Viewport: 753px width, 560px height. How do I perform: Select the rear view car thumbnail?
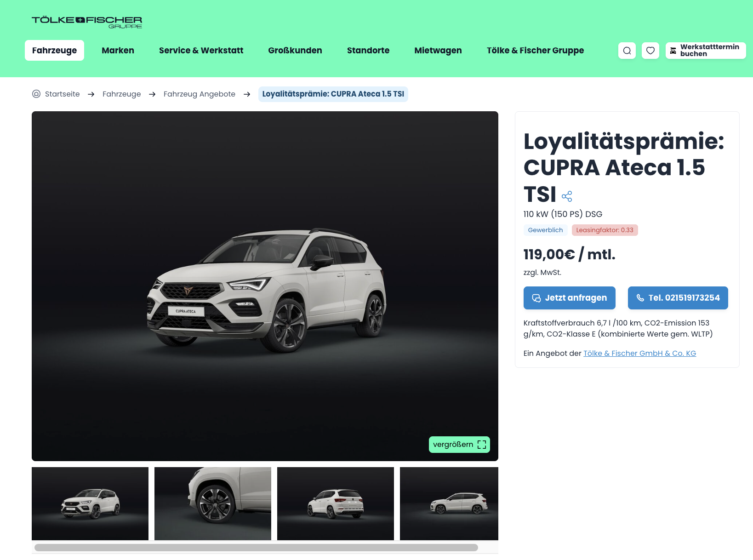[336, 503]
